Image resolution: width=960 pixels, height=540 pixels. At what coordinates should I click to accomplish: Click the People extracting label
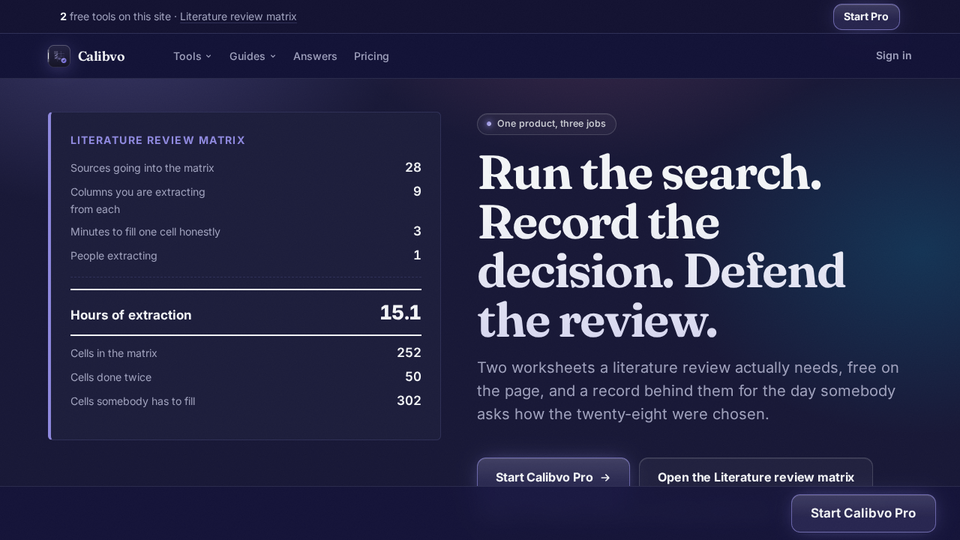coord(113,256)
